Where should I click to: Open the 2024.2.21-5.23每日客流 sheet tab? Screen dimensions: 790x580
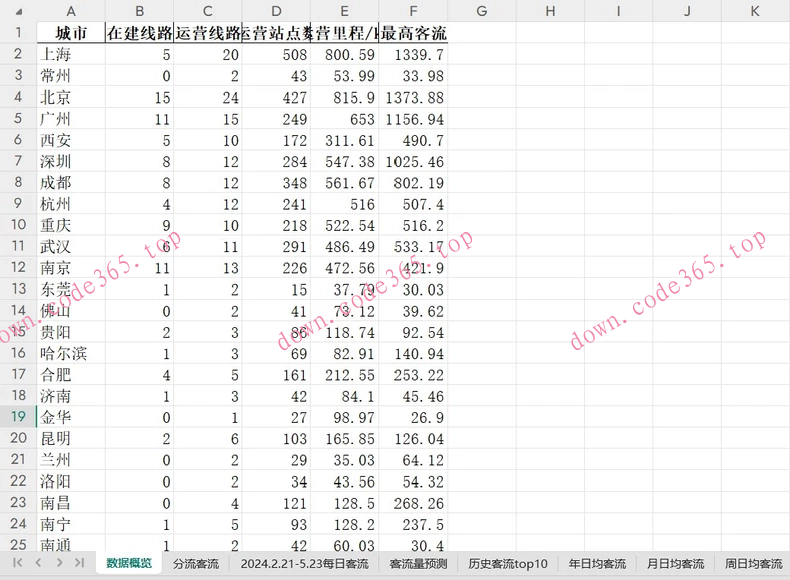tap(304, 563)
